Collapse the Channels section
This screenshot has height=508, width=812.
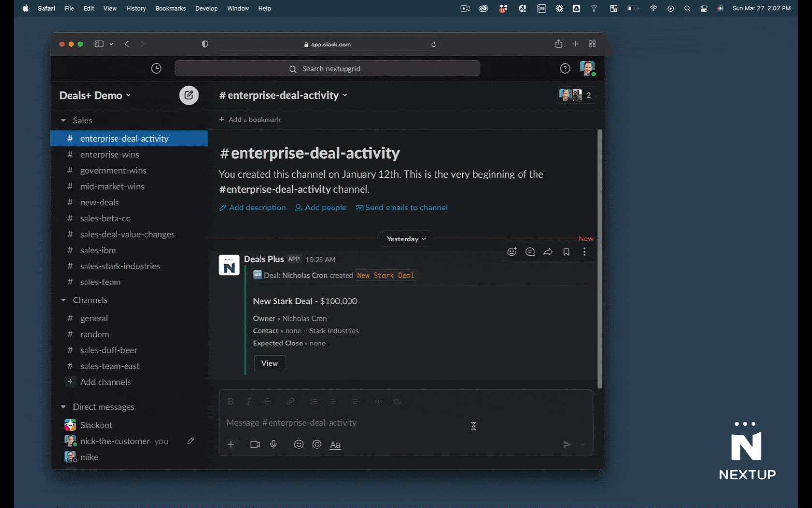(63, 300)
